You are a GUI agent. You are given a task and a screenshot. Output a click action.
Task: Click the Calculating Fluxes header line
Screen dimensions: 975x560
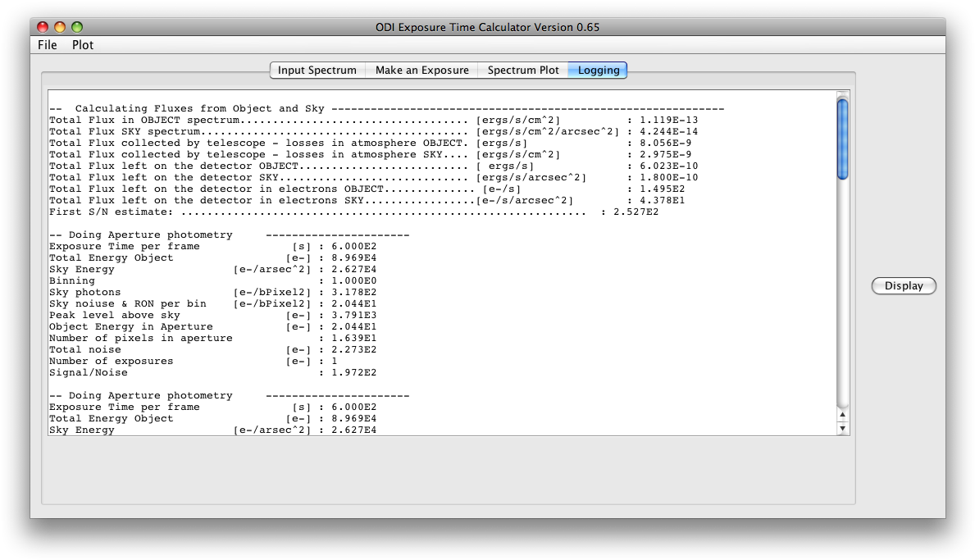[x=386, y=108]
